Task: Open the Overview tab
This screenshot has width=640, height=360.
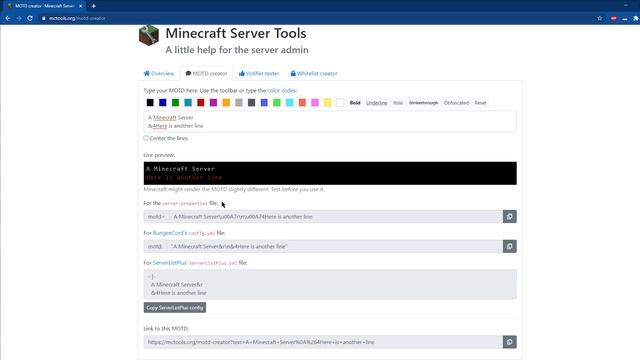Action: point(159,73)
